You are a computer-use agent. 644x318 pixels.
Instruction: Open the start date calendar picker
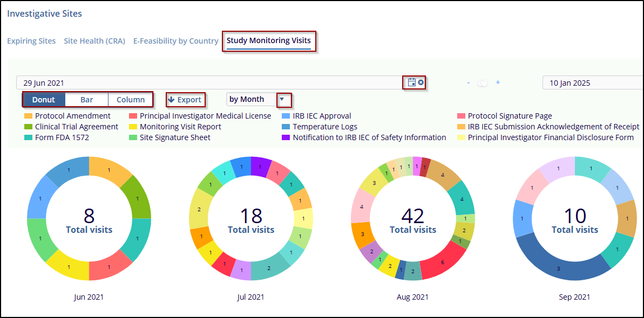pyautogui.click(x=412, y=82)
